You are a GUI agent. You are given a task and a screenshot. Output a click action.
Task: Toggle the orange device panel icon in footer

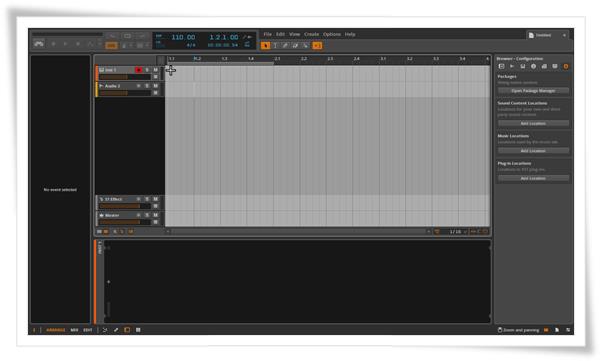tap(127, 330)
